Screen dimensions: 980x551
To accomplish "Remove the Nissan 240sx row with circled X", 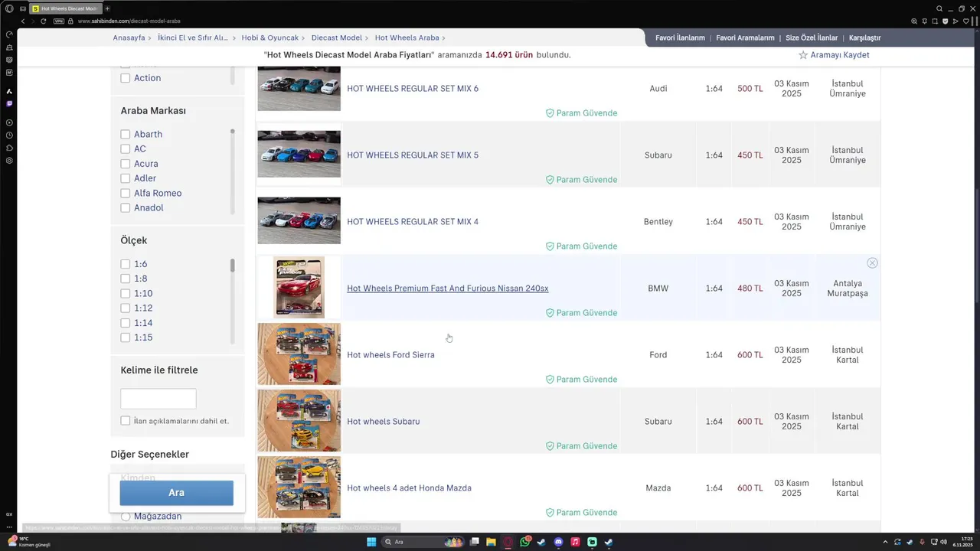I will (x=872, y=263).
